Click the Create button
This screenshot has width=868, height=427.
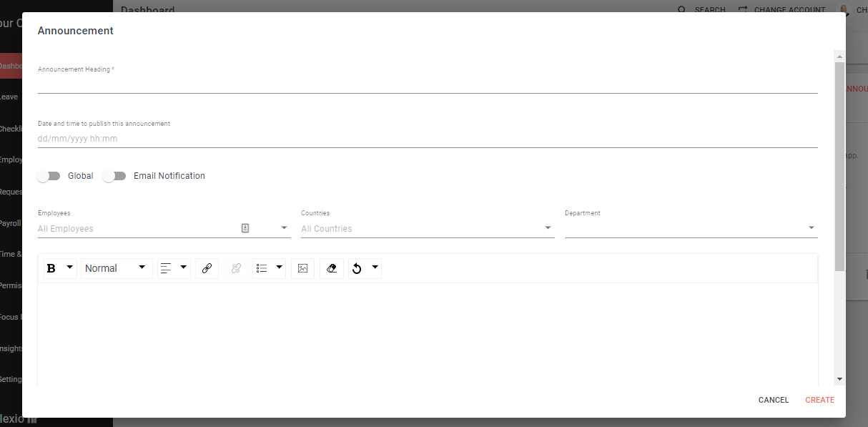tap(819, 400)
